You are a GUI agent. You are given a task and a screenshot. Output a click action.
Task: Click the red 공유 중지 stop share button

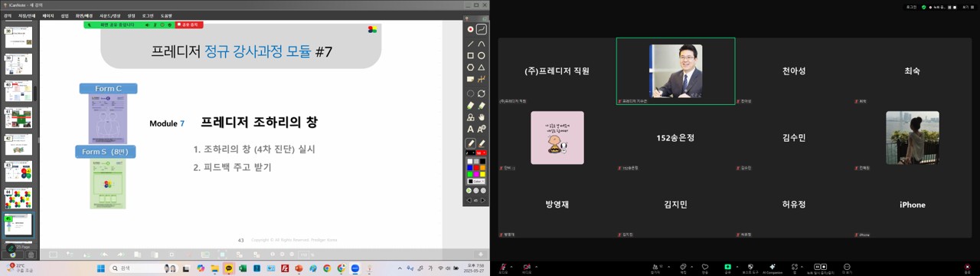pos(188,25)
